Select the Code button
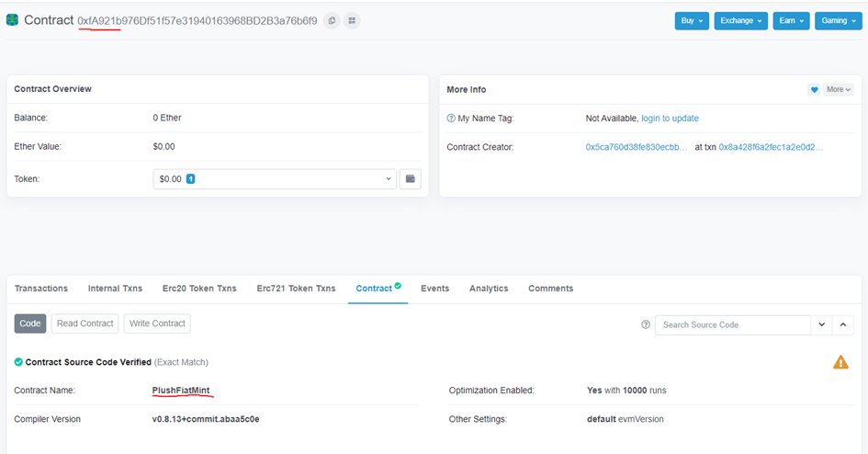The image size is (868, 454). pos(30,323)
